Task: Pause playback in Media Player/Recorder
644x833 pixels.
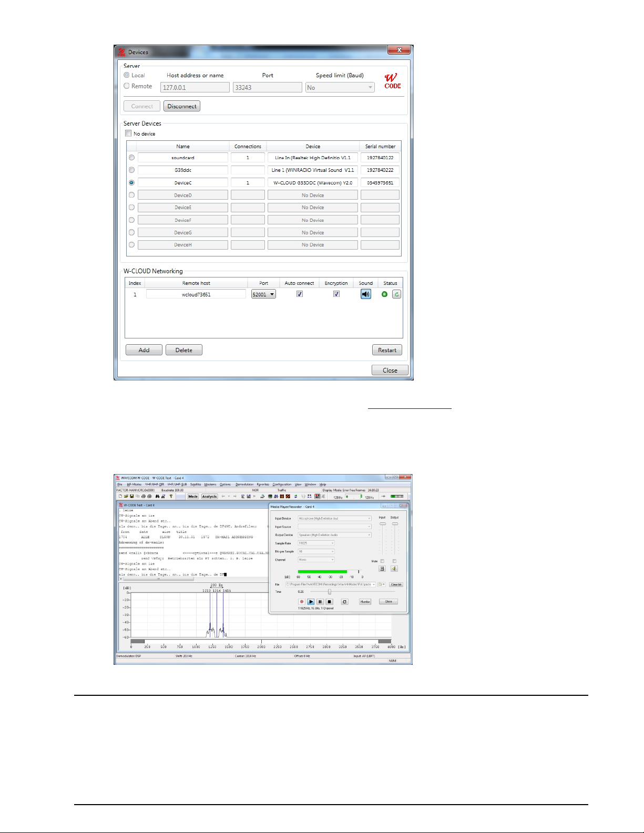Action: click(320, 602)
